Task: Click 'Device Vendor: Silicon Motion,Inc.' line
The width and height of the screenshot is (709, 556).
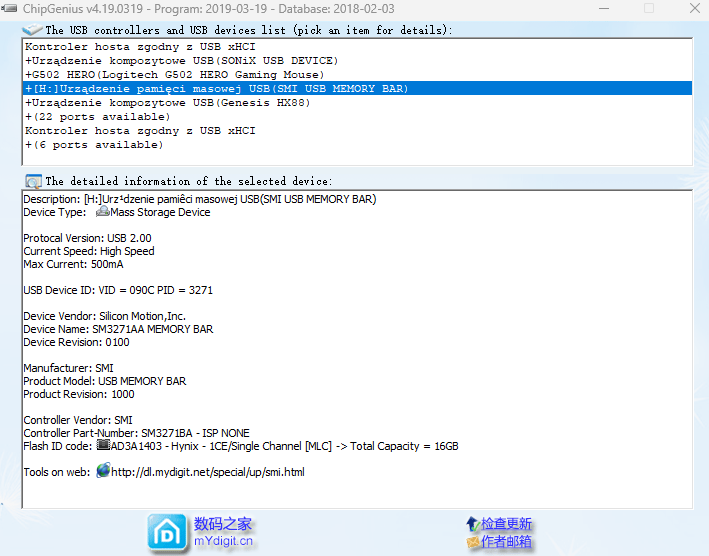Action: coord(104,316)
